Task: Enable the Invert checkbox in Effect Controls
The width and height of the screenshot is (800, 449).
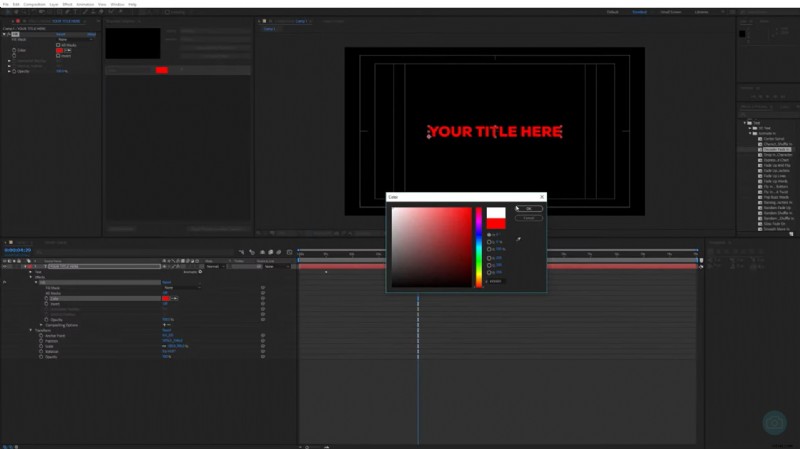Action: point(58,56)
